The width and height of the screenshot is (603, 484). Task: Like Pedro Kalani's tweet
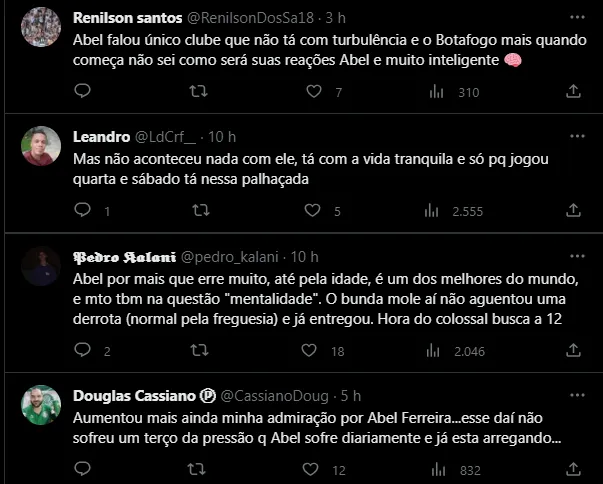315,351
